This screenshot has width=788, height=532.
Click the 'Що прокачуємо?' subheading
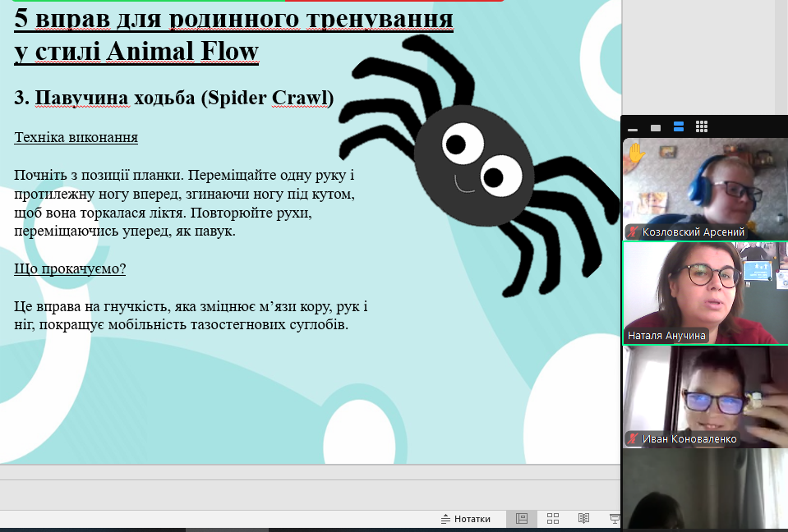(70, 268)
